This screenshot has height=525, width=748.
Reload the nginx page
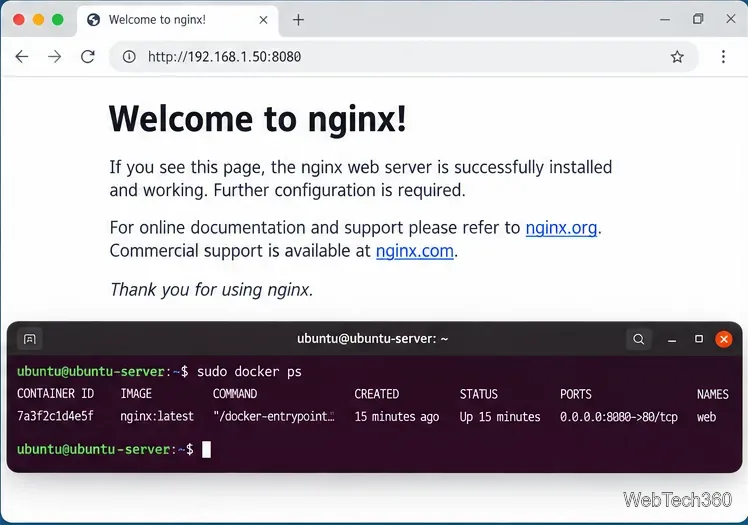(x=88, y=57)
